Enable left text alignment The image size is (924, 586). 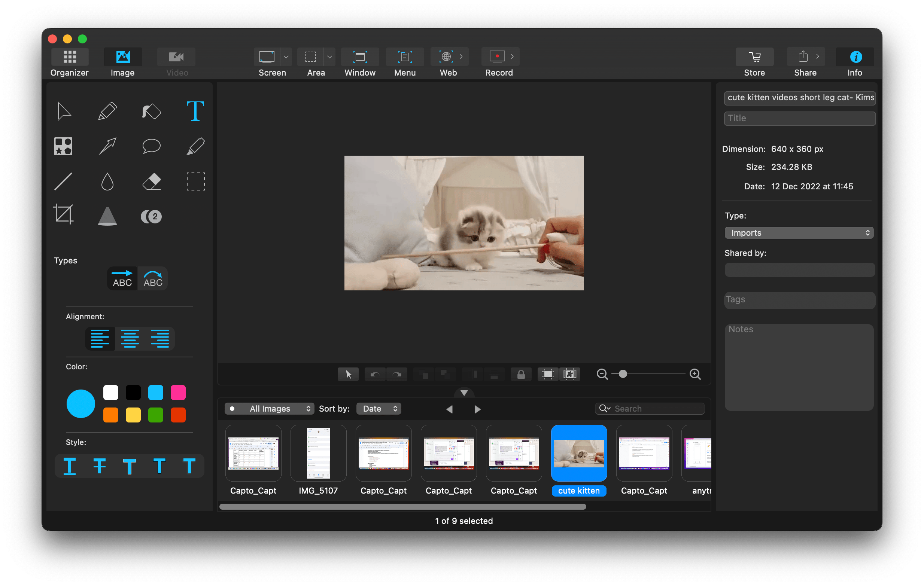pyautogui.click(x=100, y=338)
